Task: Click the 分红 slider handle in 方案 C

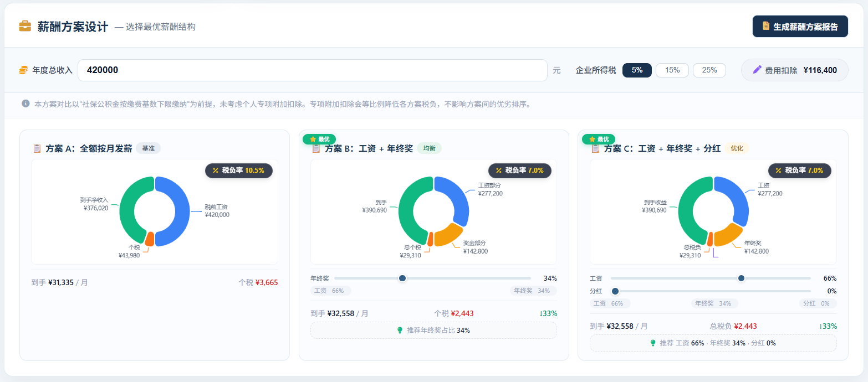Action: pos(615,291)
